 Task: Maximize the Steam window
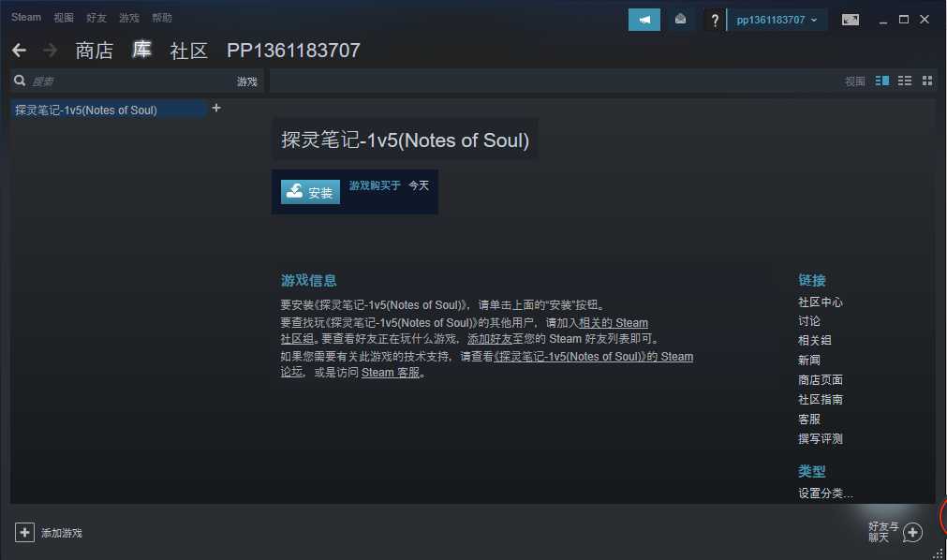point(904,20)
